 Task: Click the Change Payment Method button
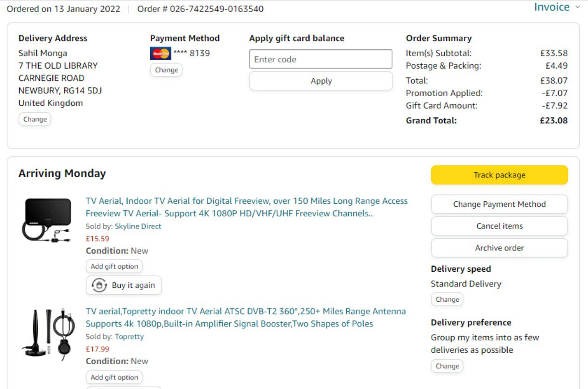pyautogui.click(x=499, y=204)
